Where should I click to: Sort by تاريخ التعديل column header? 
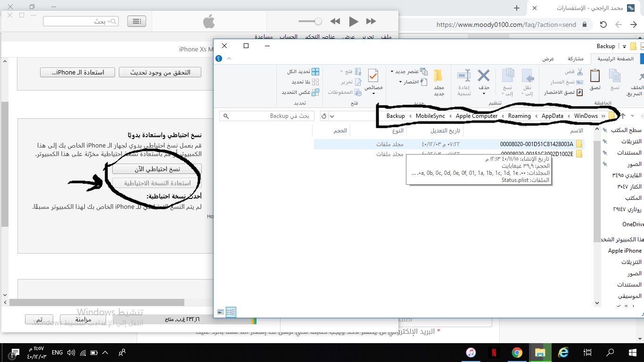446,131
